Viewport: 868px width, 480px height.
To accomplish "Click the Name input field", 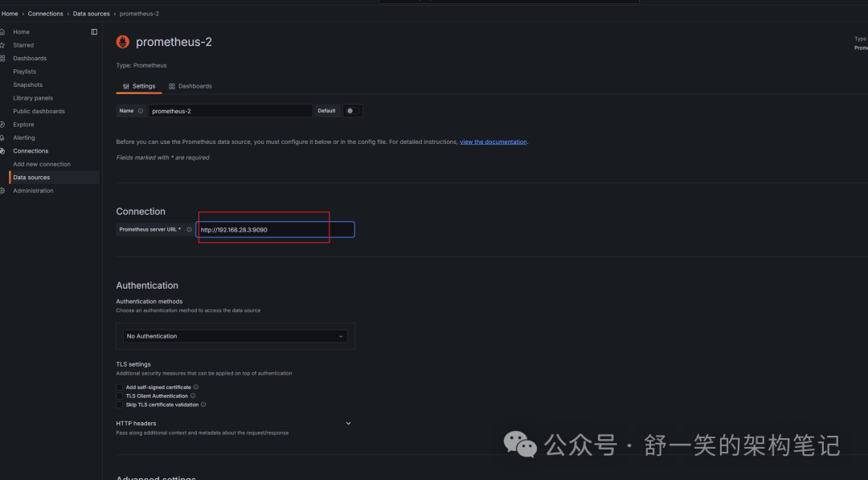I will coord(231,111).
